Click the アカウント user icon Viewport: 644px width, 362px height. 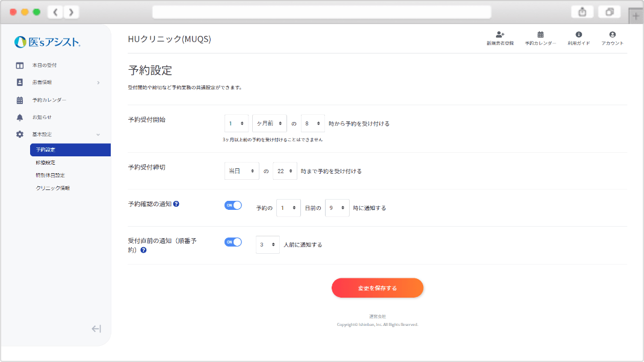click(612, 35)
